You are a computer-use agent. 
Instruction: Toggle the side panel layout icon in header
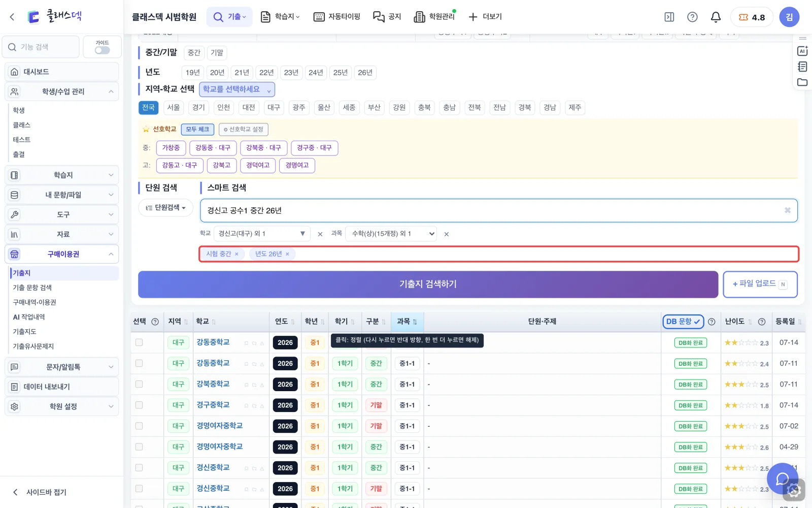click(x=669, y=17)
